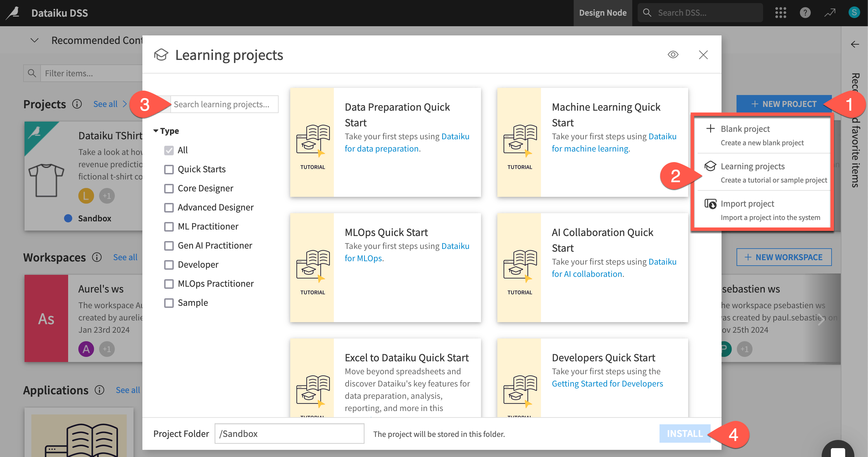The width and height of the screenshot is (868, 457).
Task: Click the info icon next to Workspaces
Action: pos(97,257)
